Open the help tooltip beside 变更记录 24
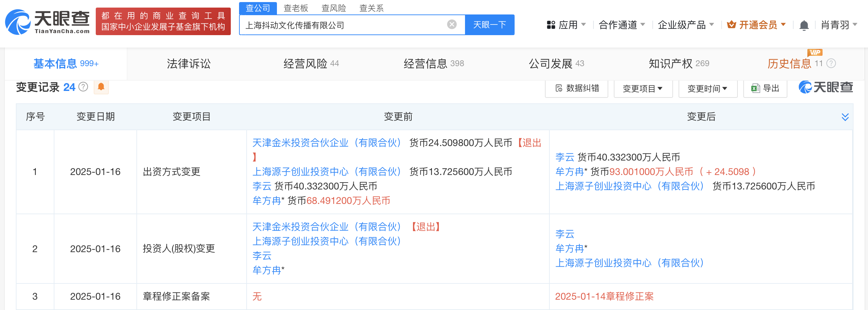The width and height of the screenshot is (868, 310). click(83, 87)
